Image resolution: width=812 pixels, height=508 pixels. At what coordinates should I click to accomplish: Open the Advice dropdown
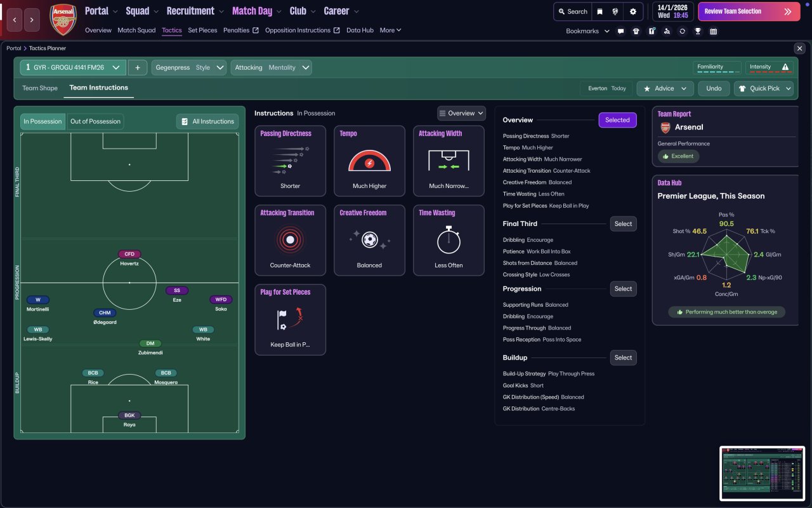(665, 88)
